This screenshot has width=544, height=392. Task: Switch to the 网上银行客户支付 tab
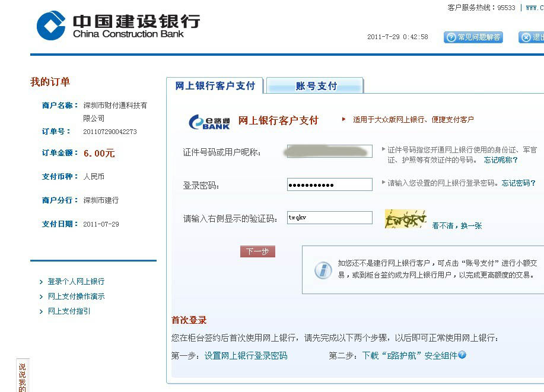pyautogui.click(x=215, y=85)
